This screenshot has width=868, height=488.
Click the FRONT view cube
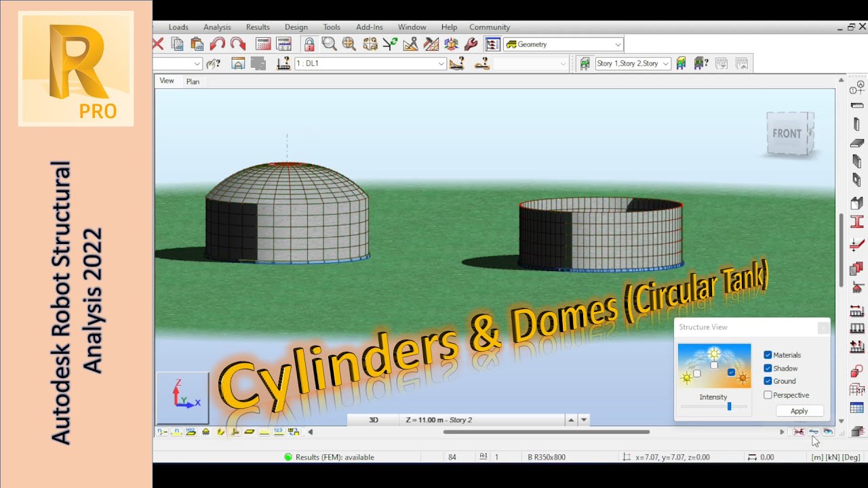click(x=789, y=134)
